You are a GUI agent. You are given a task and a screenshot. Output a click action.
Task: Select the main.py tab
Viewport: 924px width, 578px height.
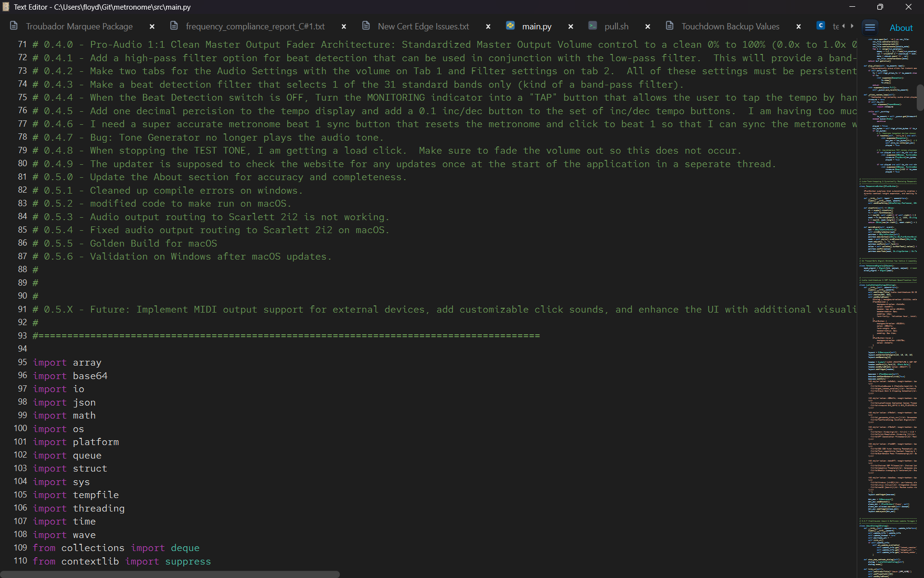pos(537,26)
